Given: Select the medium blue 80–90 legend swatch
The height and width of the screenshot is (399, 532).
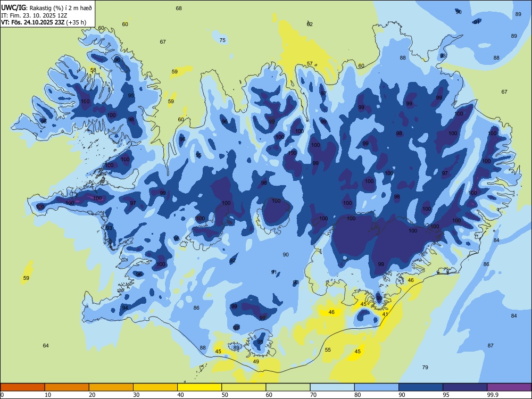Looking at the screenshot, I should click(376, 387).
